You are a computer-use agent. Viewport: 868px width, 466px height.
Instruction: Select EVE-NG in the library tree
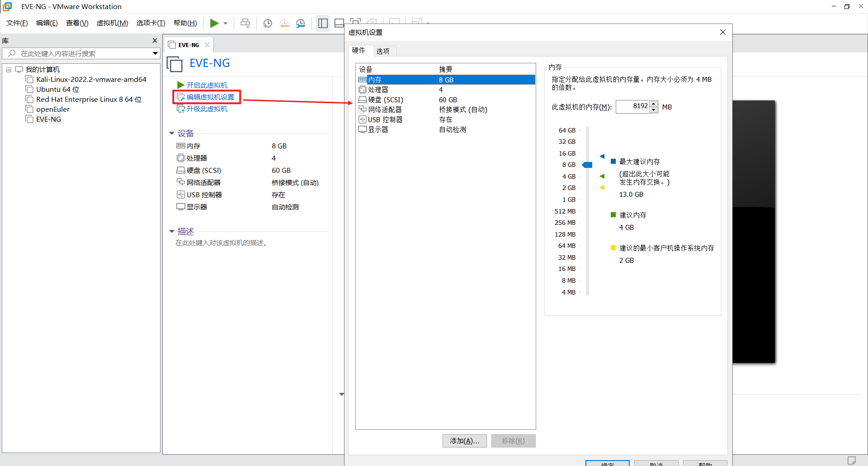(48, 119)
